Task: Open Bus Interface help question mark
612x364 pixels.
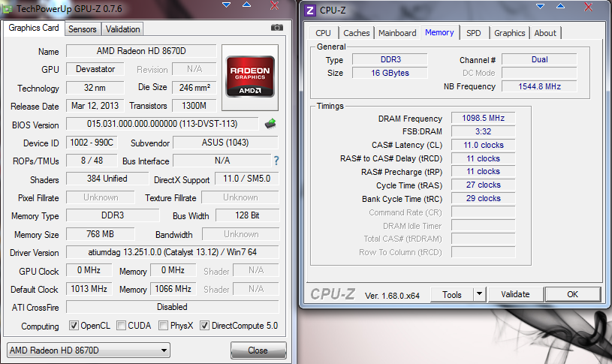Action: pyautogui.click(x=276, y=161)
